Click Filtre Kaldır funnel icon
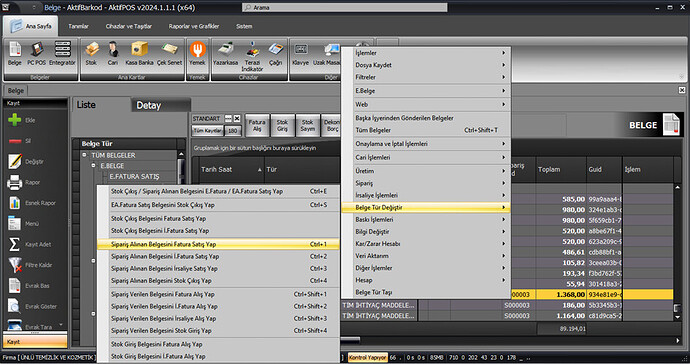Image resolution: width=690 pixels, height=364 pixels. click(15, 265)
